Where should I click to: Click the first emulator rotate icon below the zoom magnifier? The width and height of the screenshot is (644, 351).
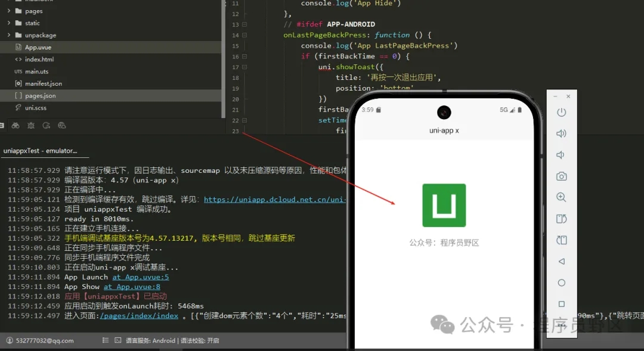[562, 219]
